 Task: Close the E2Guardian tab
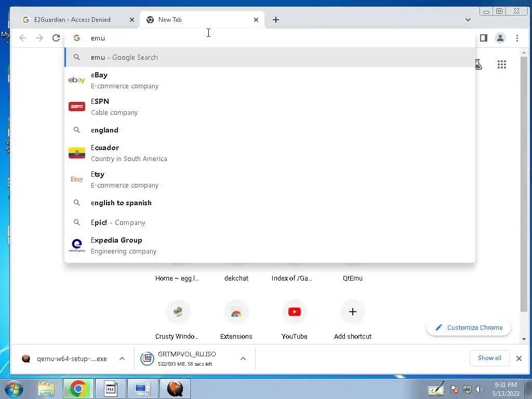pos(132,20)
